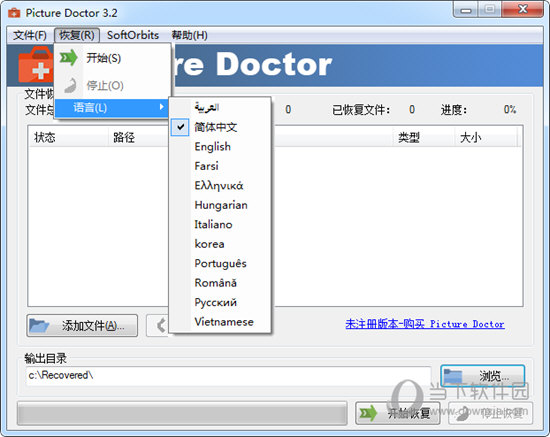Select the 语言(L) menu entry

pyautogui.click(x=112, y=107)
